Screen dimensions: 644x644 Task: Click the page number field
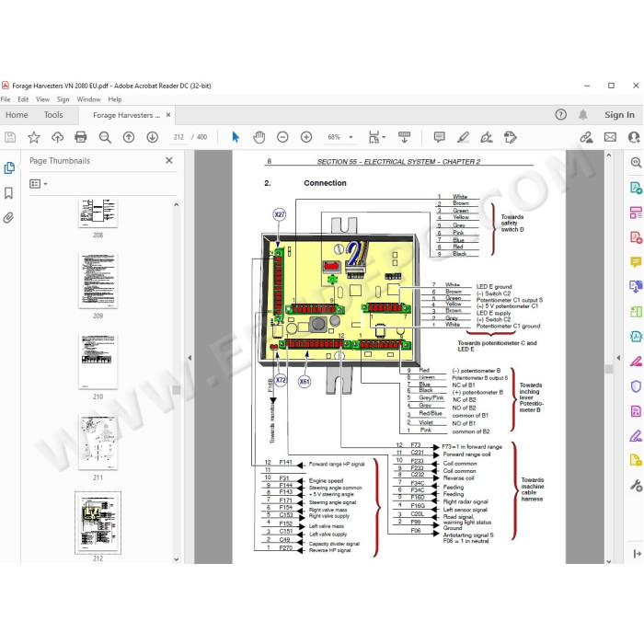pos(178,137)
